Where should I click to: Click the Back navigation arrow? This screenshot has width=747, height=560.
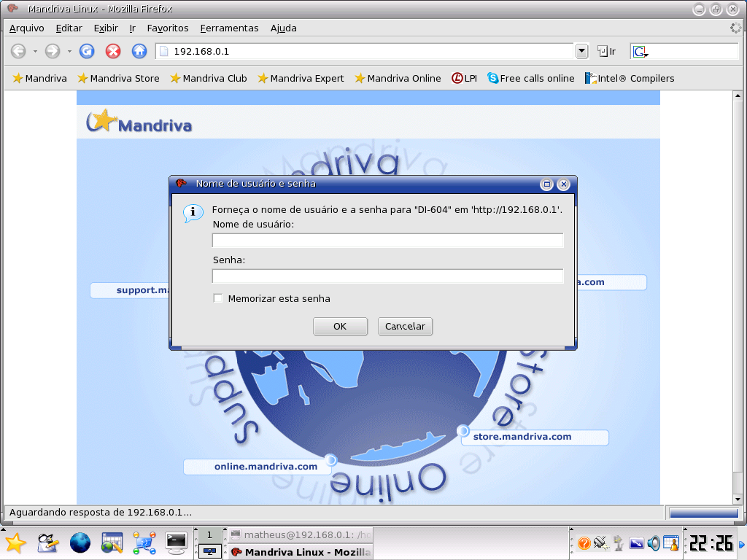point(18,51)
